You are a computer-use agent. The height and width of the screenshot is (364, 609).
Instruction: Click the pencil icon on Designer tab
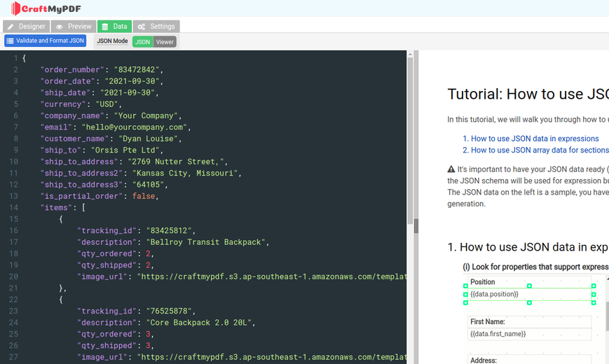tap(11, 27)
